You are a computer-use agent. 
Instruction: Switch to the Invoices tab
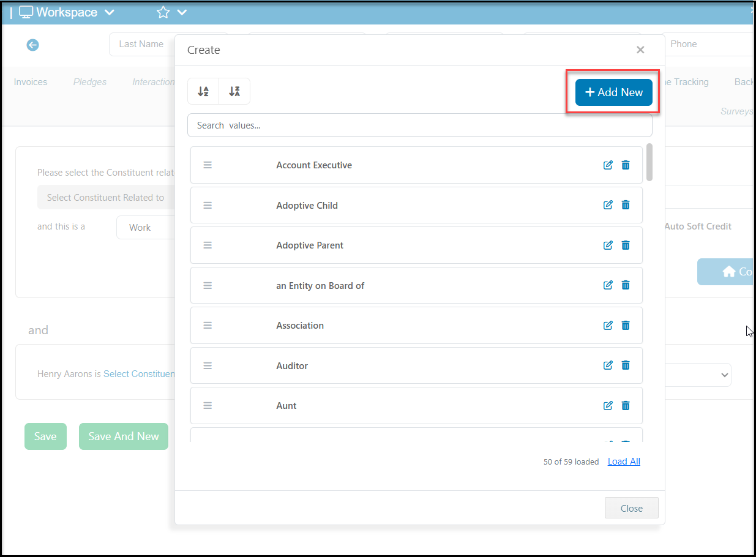[31, 82]
